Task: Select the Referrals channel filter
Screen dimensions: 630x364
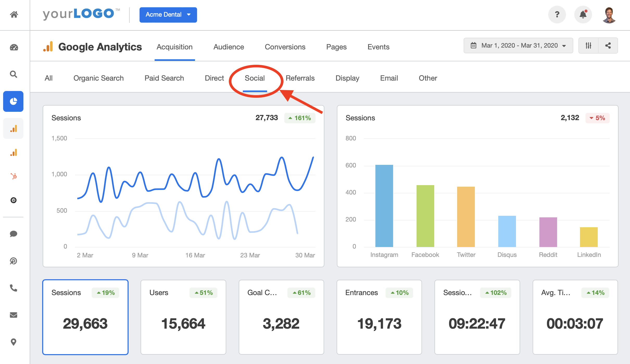Action: 300,78
